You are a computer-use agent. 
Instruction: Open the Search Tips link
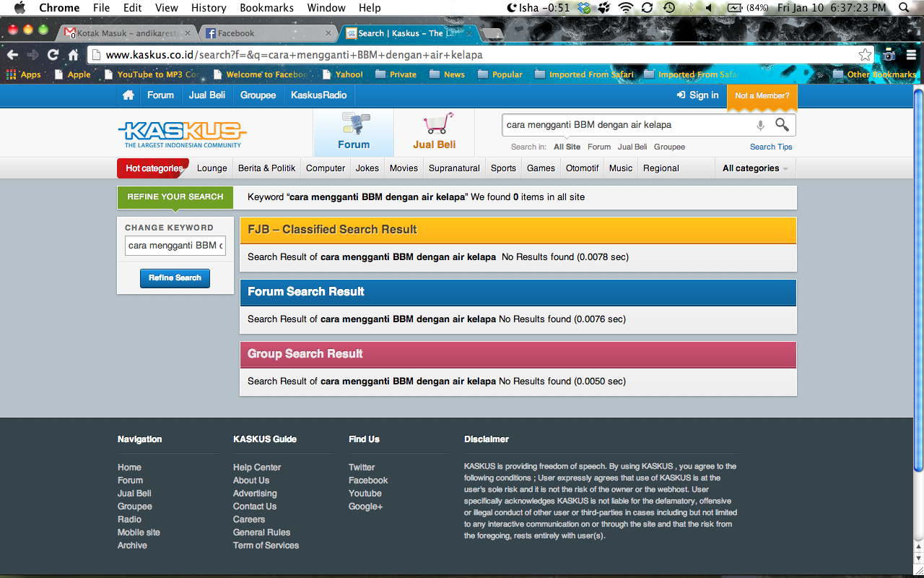tap(771, 147)
